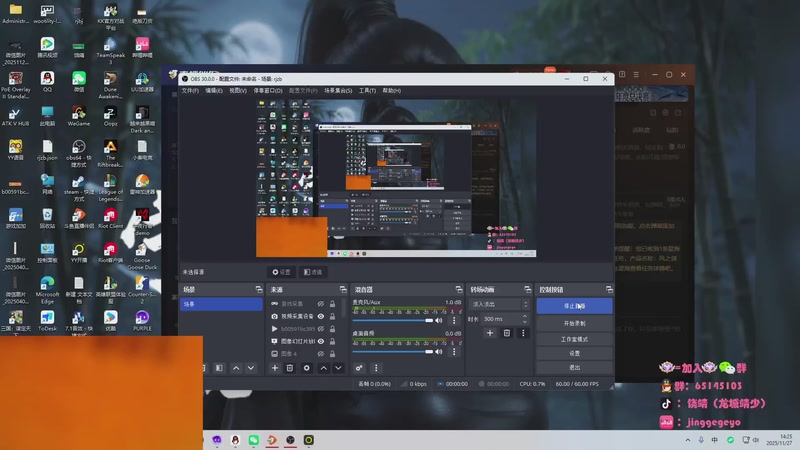Toggle lock on the 游戏采集 source
800x450 pixels.
click(332, 304)
